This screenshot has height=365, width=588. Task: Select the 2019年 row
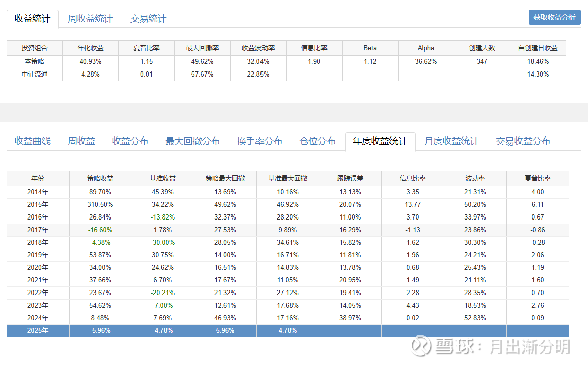288,255
